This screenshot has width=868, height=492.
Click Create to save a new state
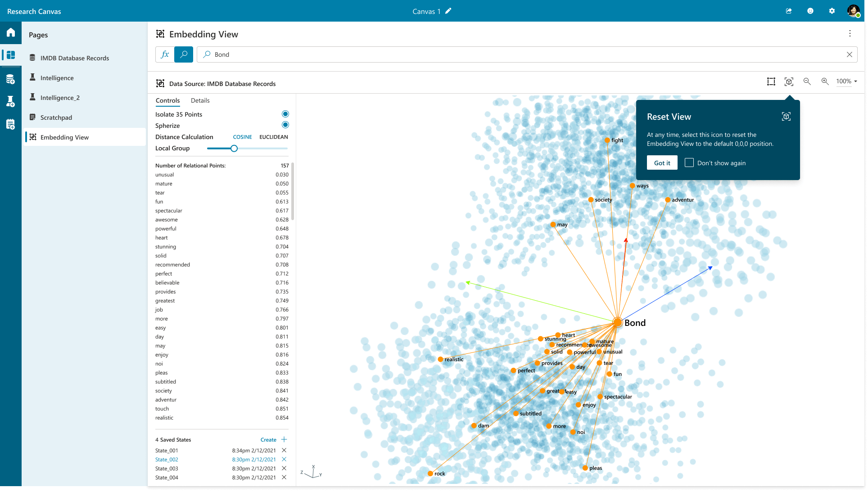click(269, 440)
